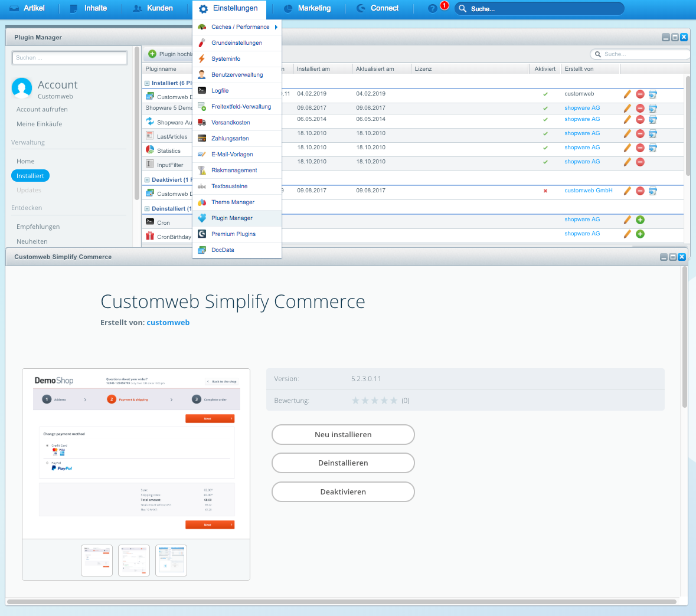Click the green Plugin hochladen plus icon
This screenshot has height=616, width=696.
pos(152,54)
